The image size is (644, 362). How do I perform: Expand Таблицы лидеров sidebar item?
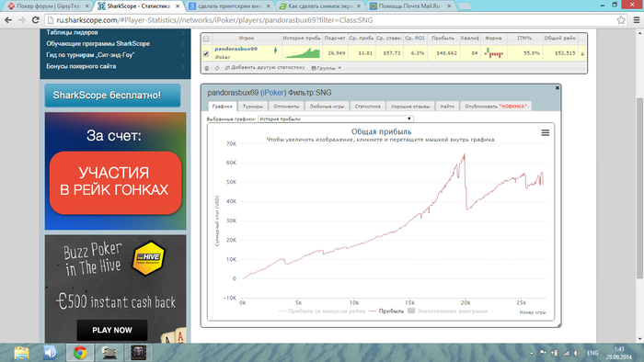(115, 32)
